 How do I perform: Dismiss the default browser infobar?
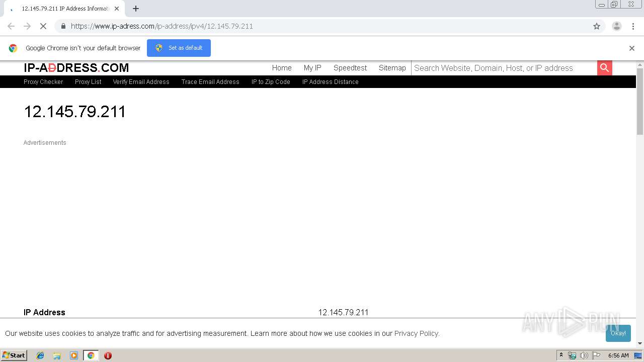632,48
